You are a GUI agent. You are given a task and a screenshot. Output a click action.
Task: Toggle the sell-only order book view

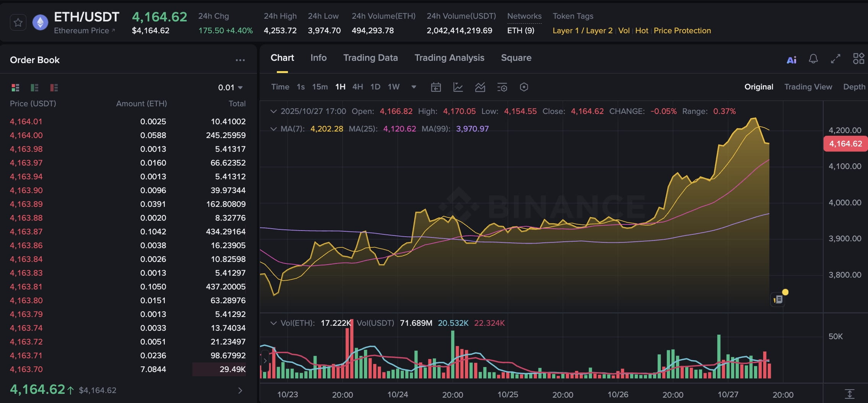pos(54,88)
